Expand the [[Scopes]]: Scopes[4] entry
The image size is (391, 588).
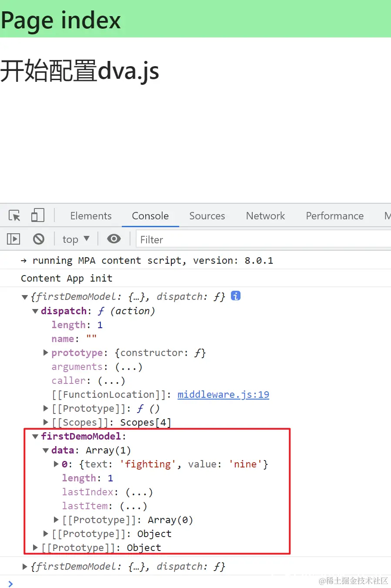tap(46, 422)
